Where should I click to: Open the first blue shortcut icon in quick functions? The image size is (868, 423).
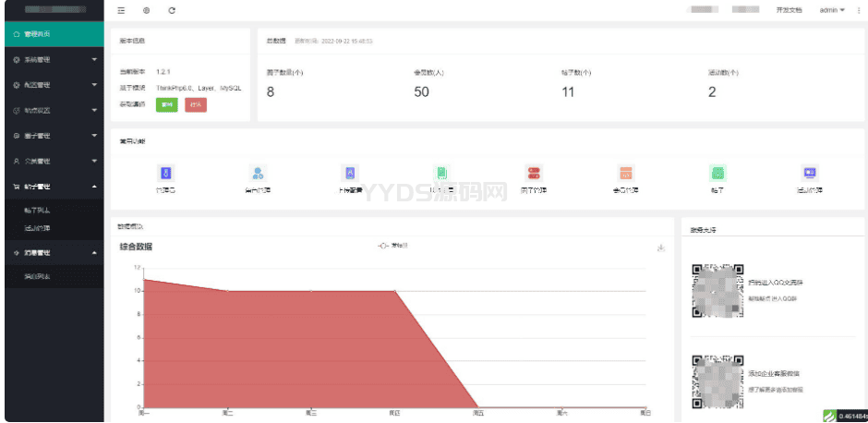tap(165, 174)
